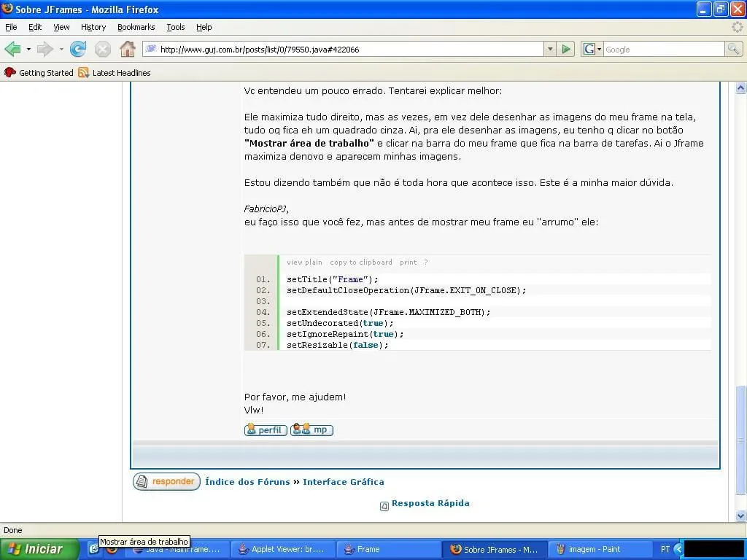This screenshot has width=747, height=560.
Task: Click in the Google search box
Action: (x=664, y=49)
